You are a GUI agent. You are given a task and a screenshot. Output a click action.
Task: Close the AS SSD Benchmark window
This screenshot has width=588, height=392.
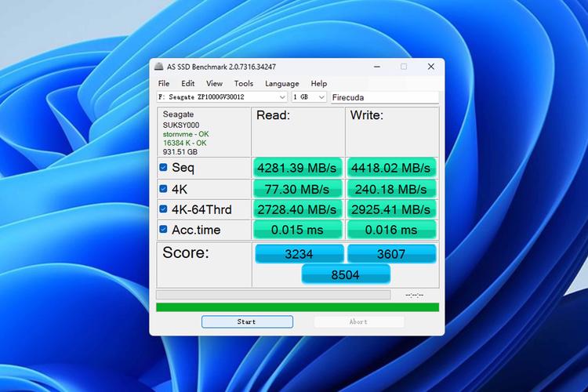(430, 67)
